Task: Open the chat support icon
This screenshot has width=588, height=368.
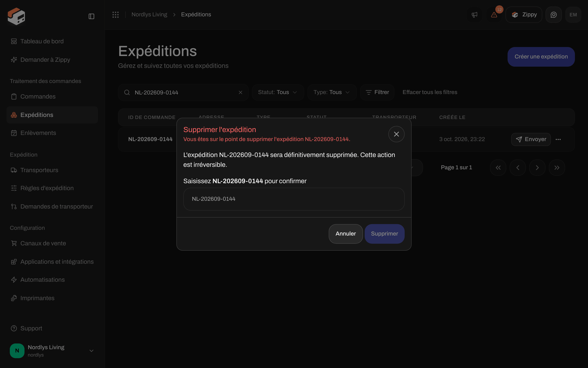Action: click(x=553, y=15)
